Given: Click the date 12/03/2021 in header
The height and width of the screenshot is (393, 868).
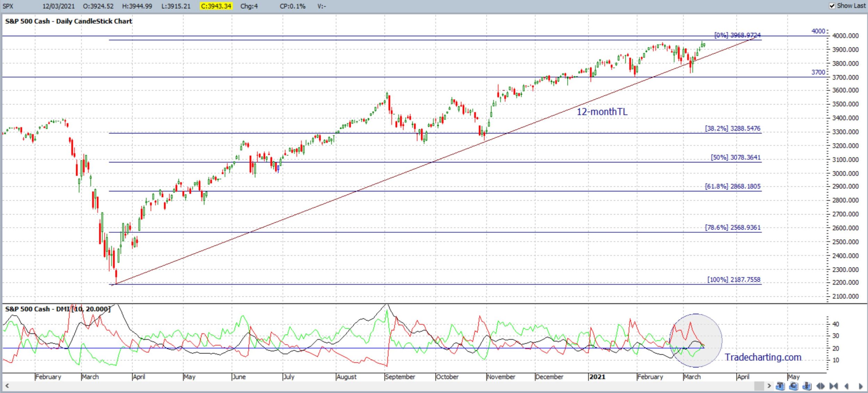Looking at the screenshot, I should tap(58, 6).
